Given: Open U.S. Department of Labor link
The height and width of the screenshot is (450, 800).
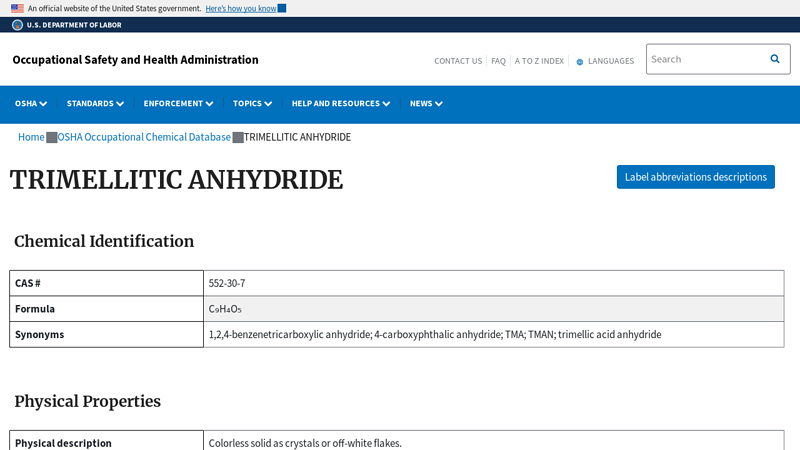Looking at the screenshot, I should point(74,25).
